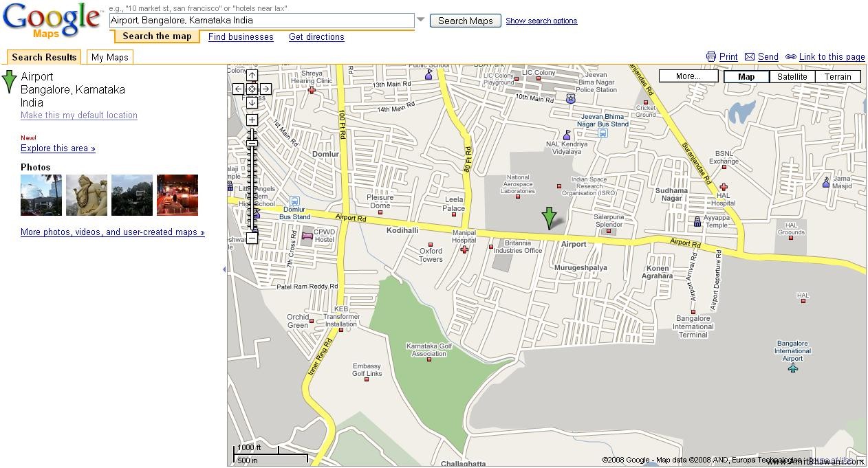Select the Map view button

[746, 76]
